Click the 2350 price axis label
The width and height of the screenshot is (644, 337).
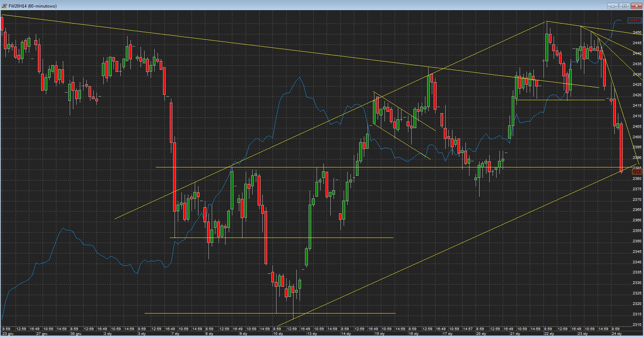tap(637, 241)
